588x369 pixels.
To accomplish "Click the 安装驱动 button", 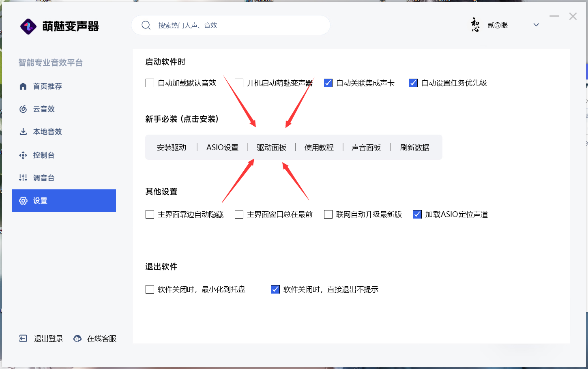I will tap(172, 148).
